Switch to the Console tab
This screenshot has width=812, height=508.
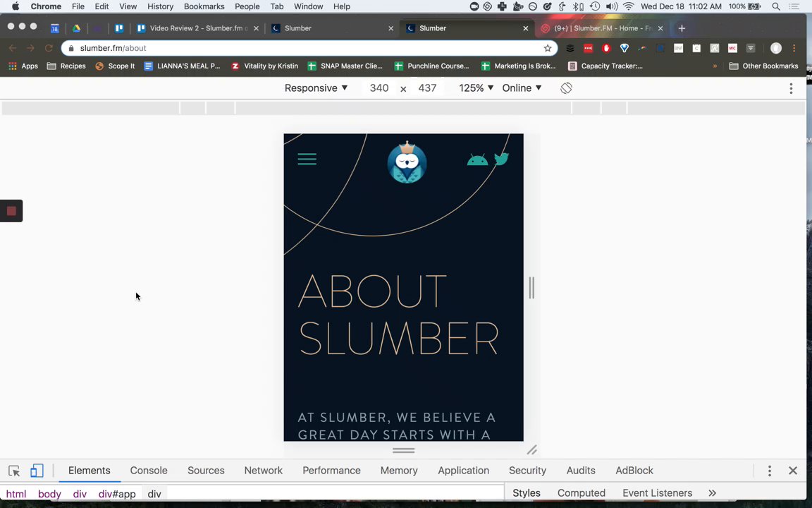coord(149,471)
